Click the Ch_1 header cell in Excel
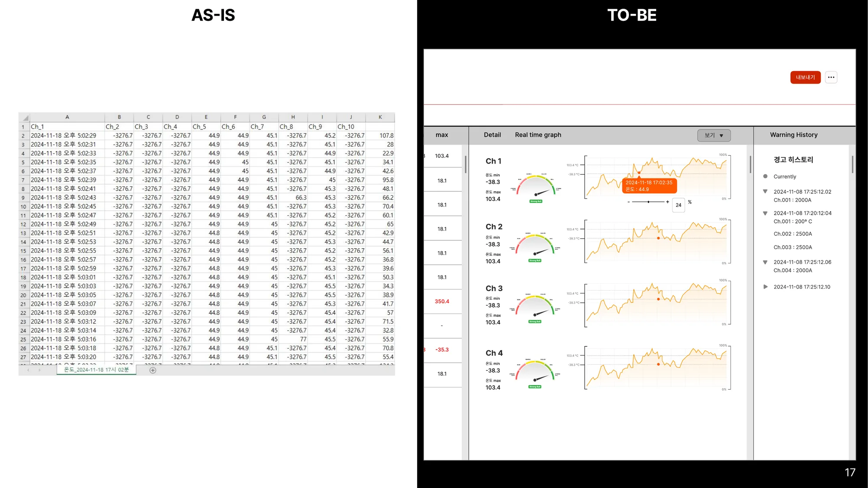Viewport: 868px width, 488px height. pyautogui.click(x=67, y=127)
